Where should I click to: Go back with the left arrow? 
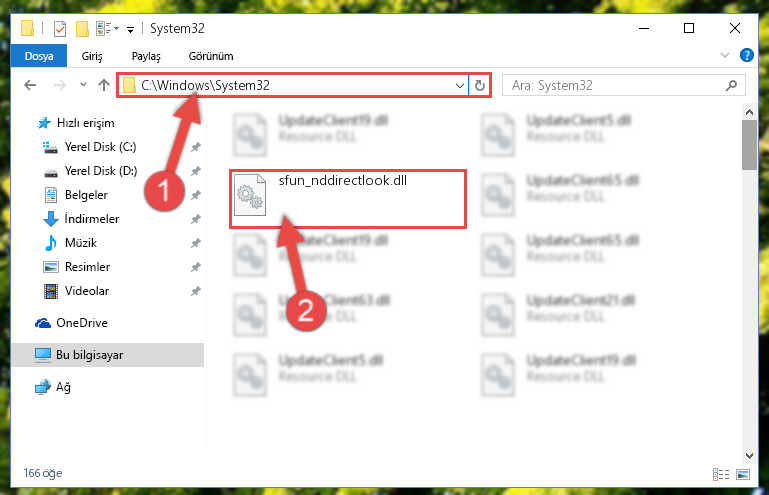(30, 85)
